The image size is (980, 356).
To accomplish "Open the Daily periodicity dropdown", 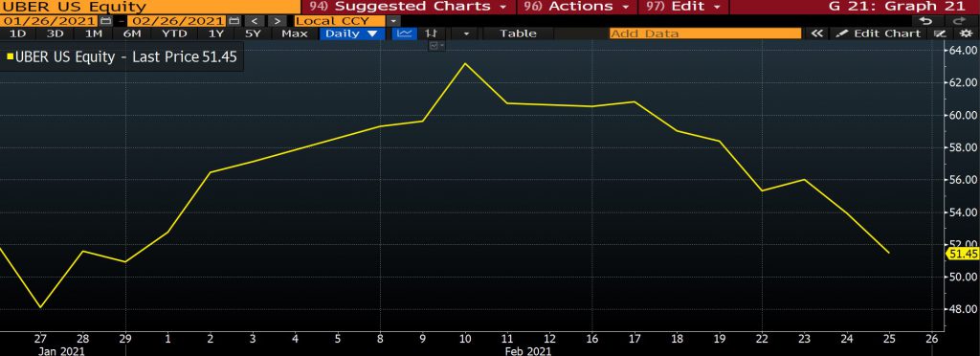I will [352, 33].
